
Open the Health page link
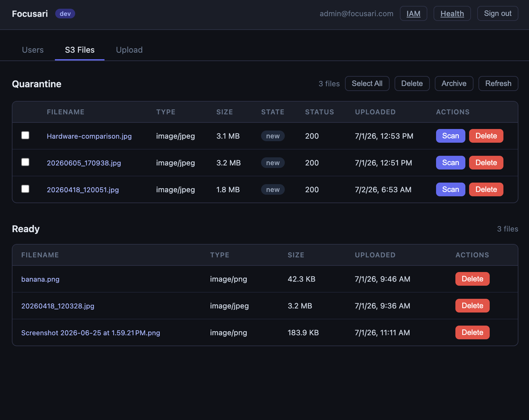(452, 14)
